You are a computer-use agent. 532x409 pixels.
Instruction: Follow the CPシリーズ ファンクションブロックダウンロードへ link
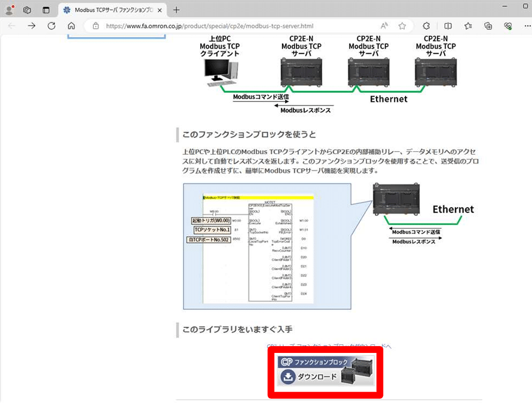[x=329, y=346]
